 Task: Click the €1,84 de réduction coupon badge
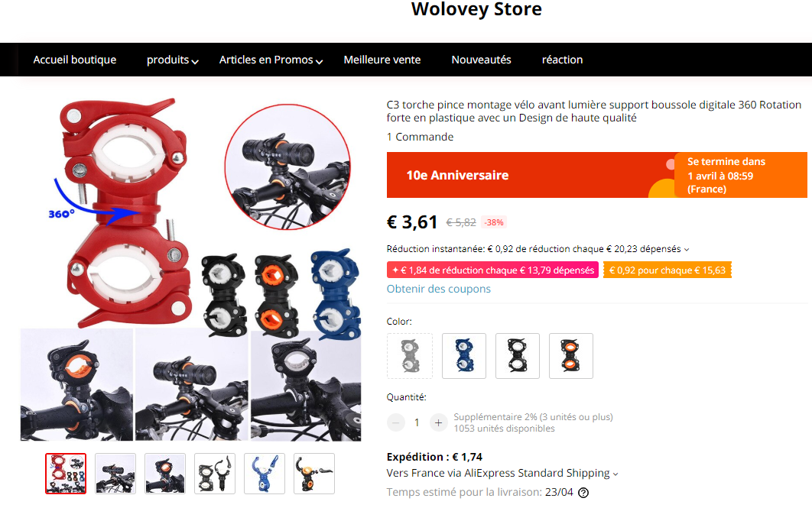coord(492,270)
